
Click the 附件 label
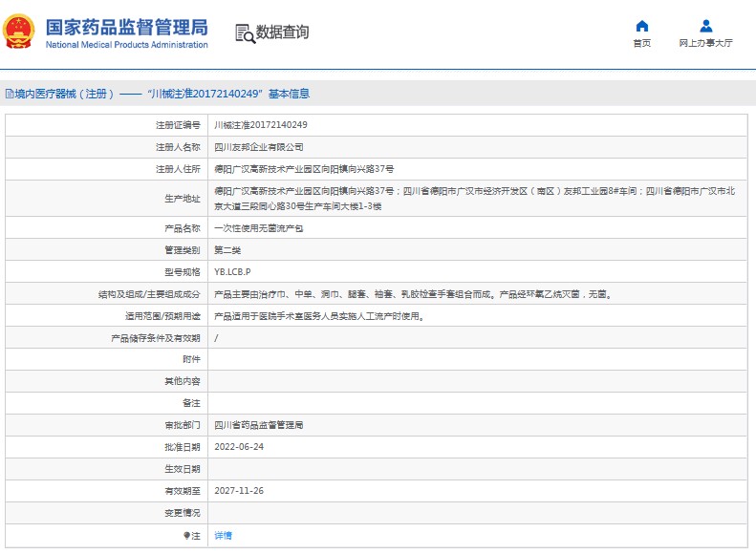point(191,359)
